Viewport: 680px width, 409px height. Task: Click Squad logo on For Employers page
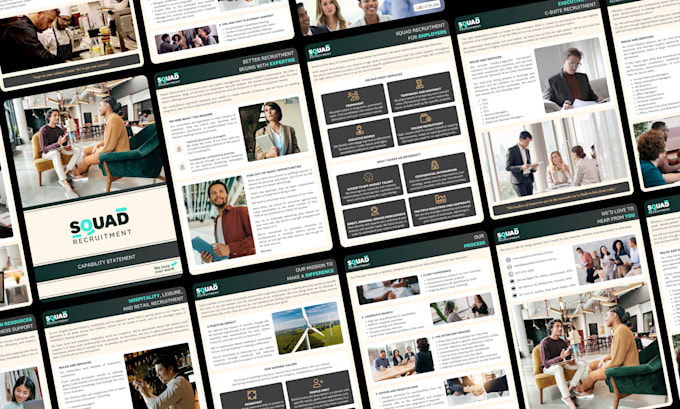coord(320,51)
